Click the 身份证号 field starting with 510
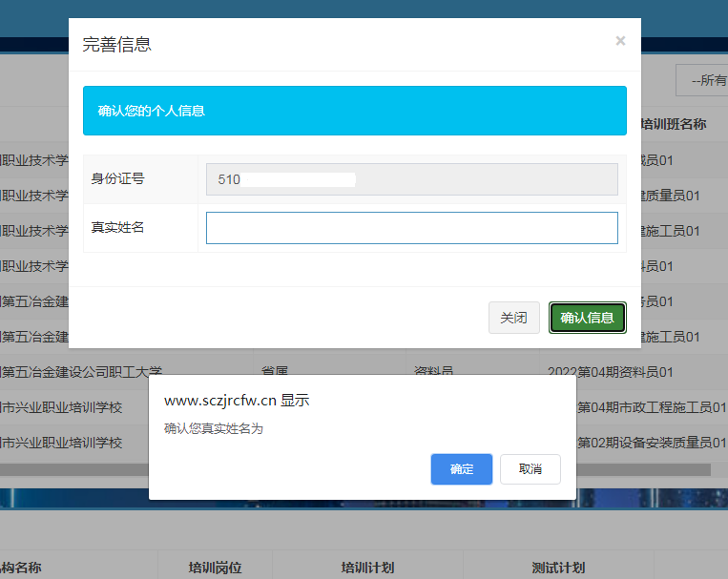The height and width of the screenshot is (579, 728). click(412, 179)
